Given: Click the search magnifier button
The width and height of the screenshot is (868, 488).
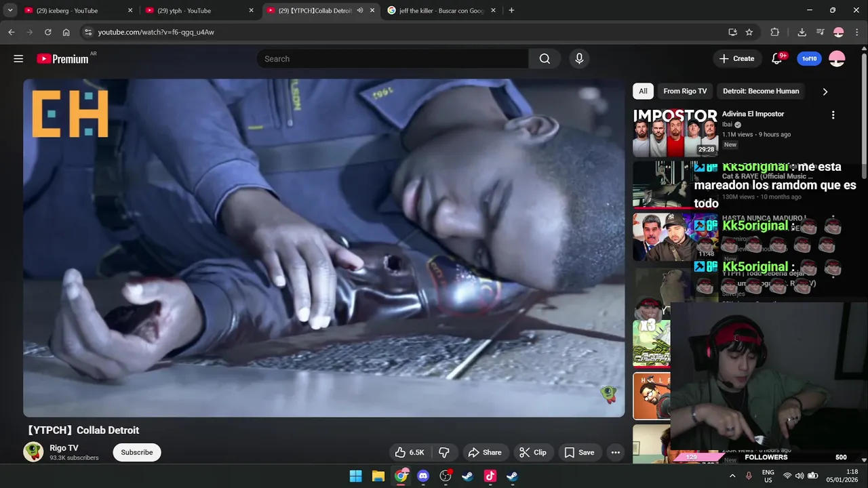Looking at the screenshot, I should pyautogui.click(x=545, y=59).
